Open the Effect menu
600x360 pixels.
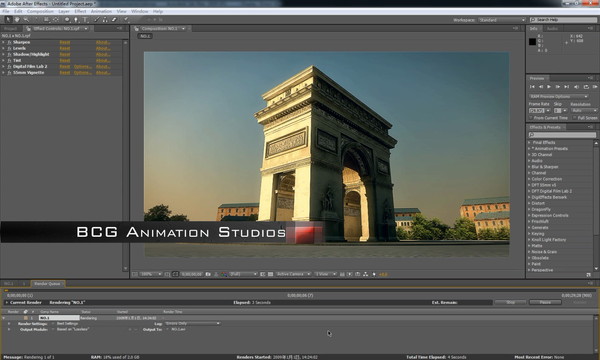tap(80, 11)
